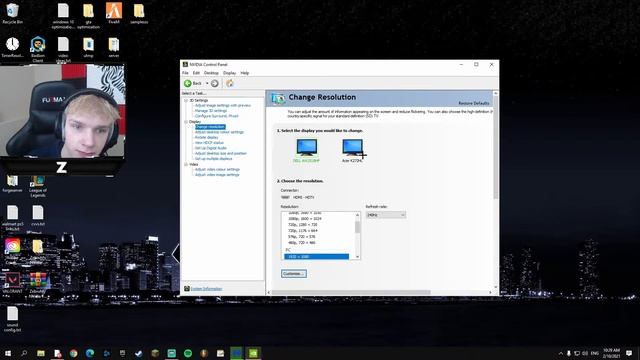Open the Refresh rate dropdown
Viewport: 640px width, 360px height.
click(x=386, y=215)
